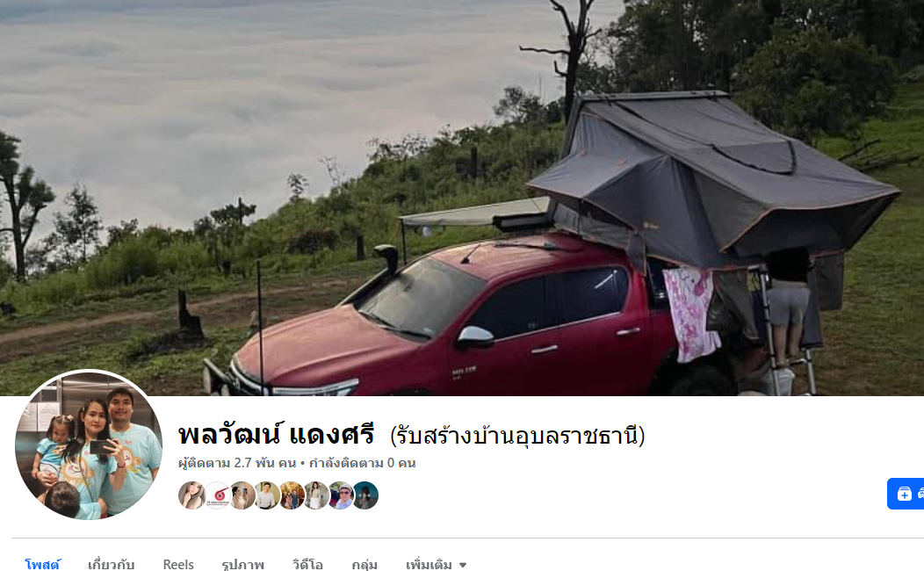Image resolution: width=924 pixels, height=571 pixels.
Task: Open the เกี่ยวกับ tab
Action: pyautogui.click(x=112, y=565)
